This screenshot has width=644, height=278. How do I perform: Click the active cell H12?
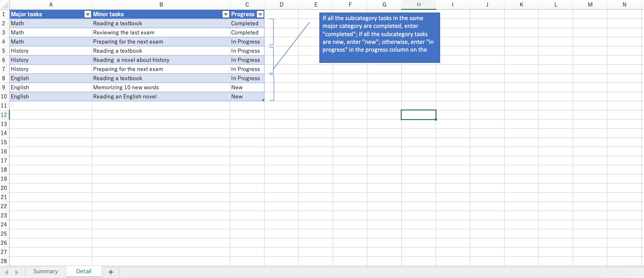pyautogui.click(x=419, y=115)
